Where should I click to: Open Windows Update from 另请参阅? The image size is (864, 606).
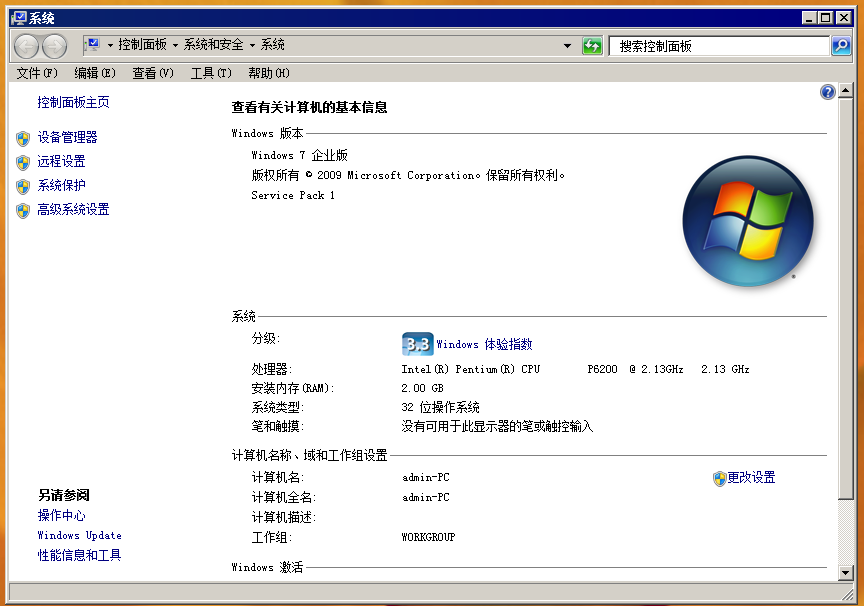(x=78, y=535)
